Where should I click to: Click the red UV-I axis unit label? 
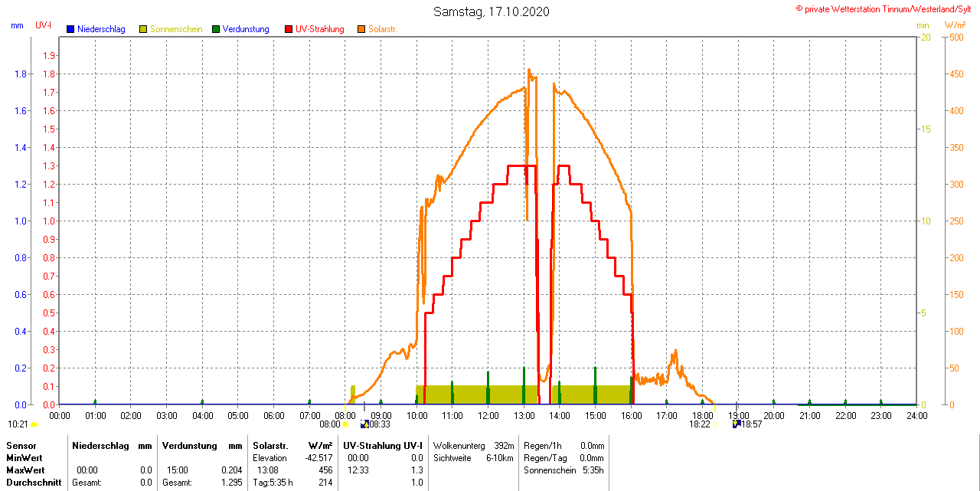coord(44,25)
